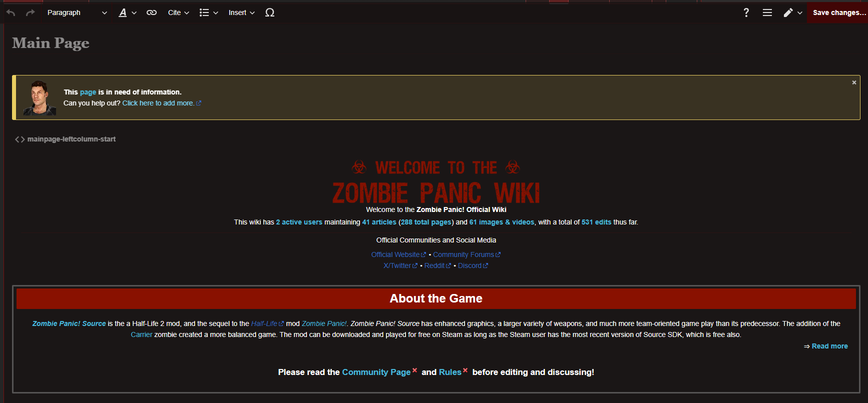Viewport: 868px width, 403px height.
Task: Click the Link chain icon
Action: (151, 12)
